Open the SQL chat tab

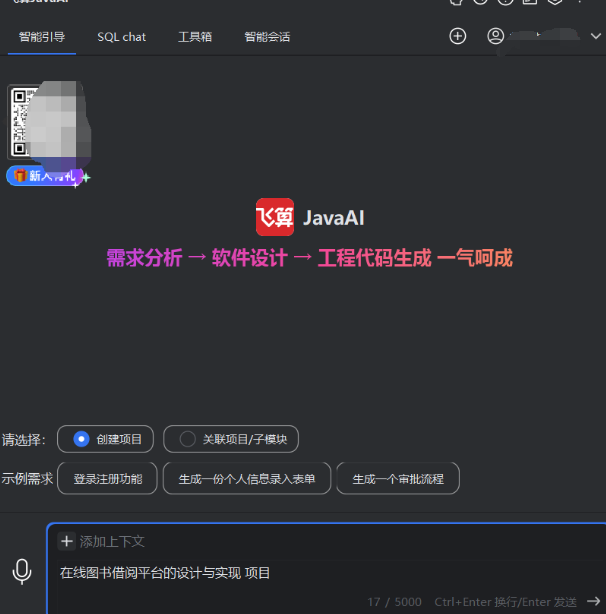pyautogui.click(x=121, y=37)
